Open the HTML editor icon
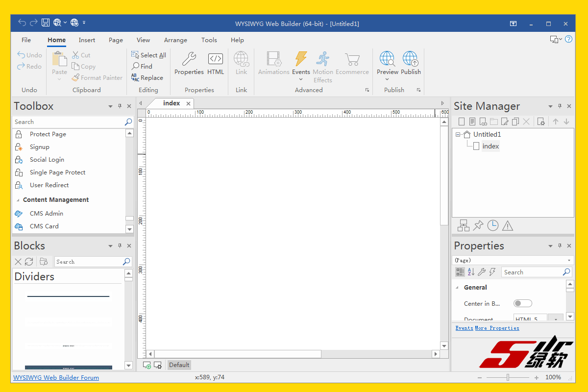This screenshot has width=588, height=392. (215, 60)
